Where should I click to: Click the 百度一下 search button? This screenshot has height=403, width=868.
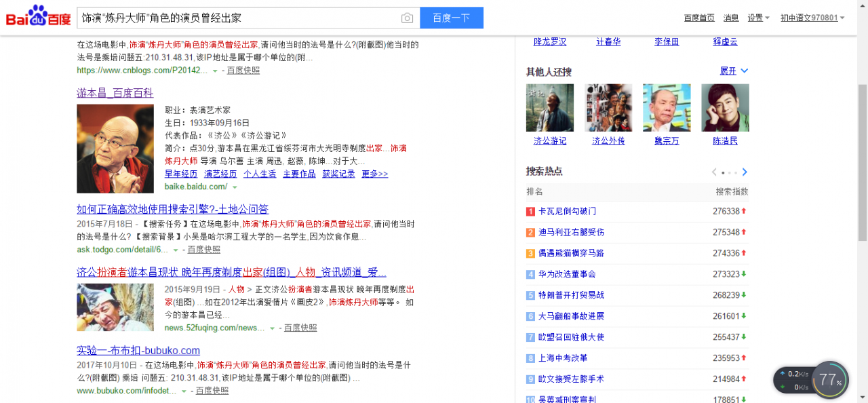coord(452,18)
